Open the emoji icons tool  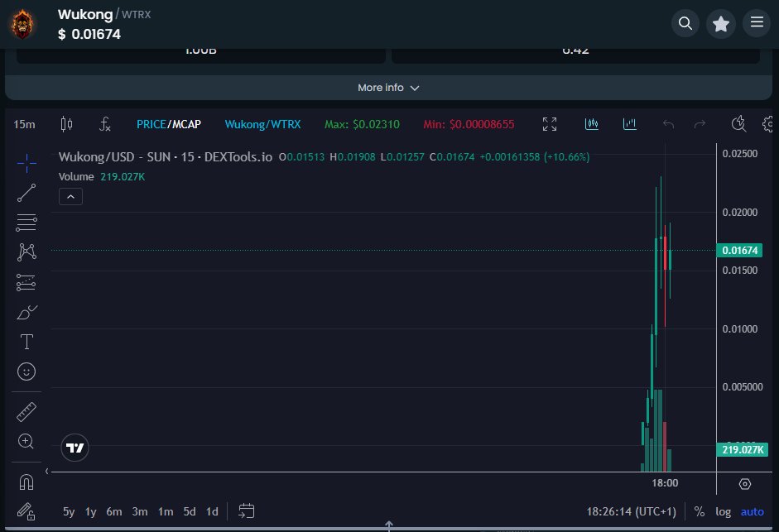[x=26, y=371]
